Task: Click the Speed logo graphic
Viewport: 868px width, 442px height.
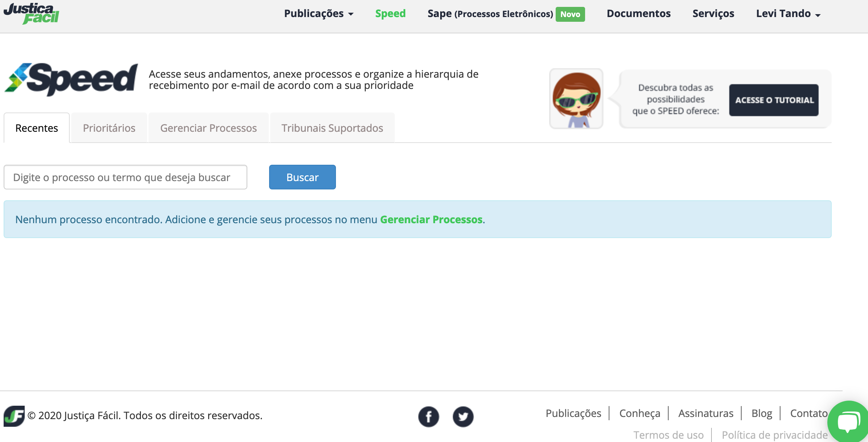Action: [71, 79]
